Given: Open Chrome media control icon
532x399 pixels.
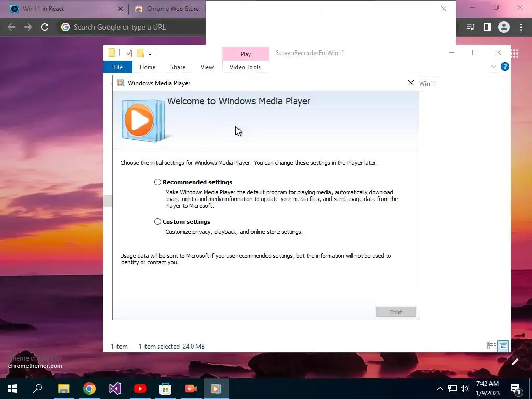Looking at the screenshot, I should coord(470,27).
